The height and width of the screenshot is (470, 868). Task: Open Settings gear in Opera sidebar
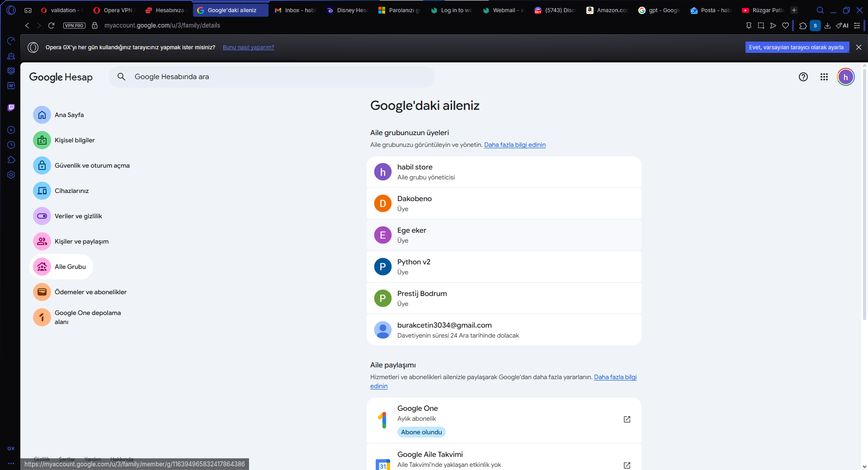point(11,175)
